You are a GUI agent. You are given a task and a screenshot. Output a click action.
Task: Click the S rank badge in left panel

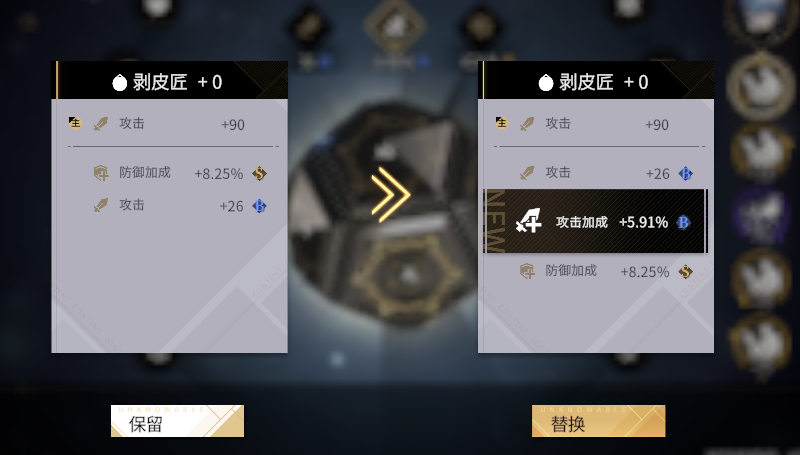(x=259, y=173)
